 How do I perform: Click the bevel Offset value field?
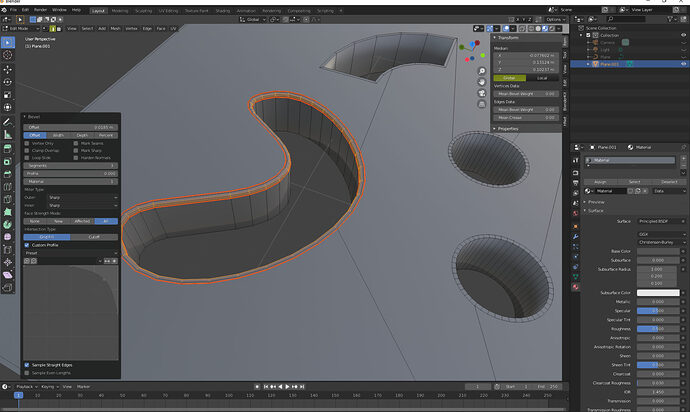[71, 127]
